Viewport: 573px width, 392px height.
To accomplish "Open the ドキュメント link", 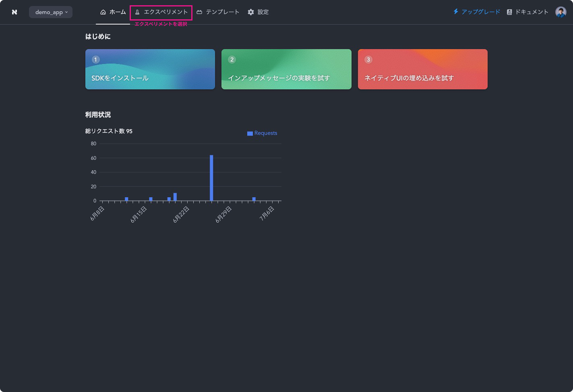I will 532,12.
